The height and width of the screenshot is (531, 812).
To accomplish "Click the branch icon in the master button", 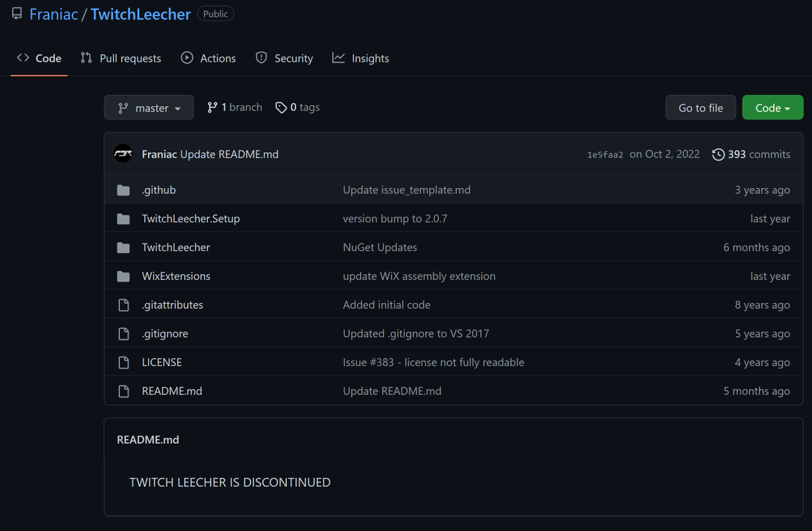I will point(123,108).
